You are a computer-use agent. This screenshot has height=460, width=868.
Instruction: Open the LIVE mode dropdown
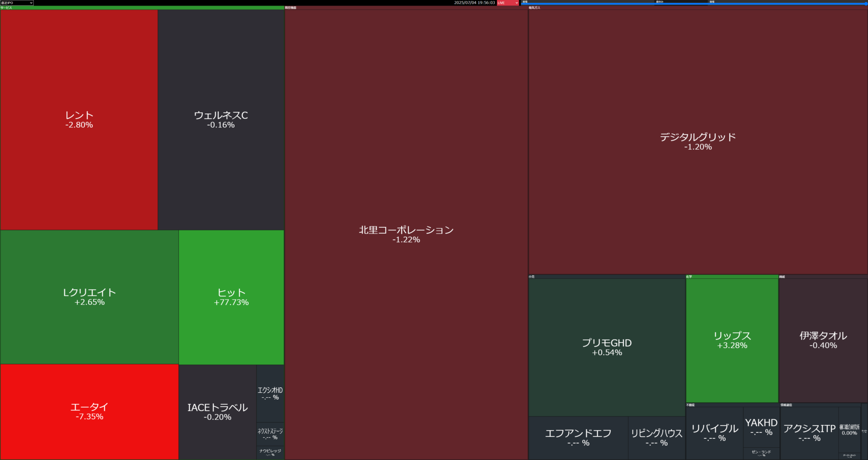(x=508, y=3)
